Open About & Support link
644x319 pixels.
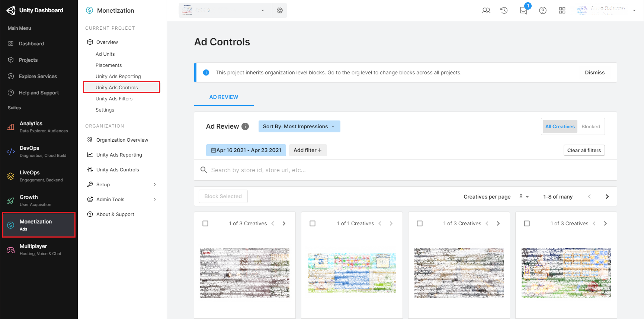pos(115,214)
